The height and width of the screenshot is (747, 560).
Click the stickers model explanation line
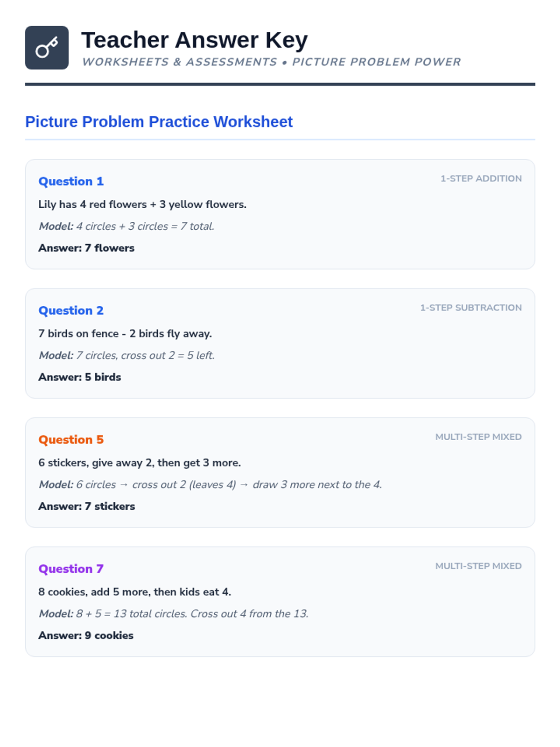(x=210, y=485)
